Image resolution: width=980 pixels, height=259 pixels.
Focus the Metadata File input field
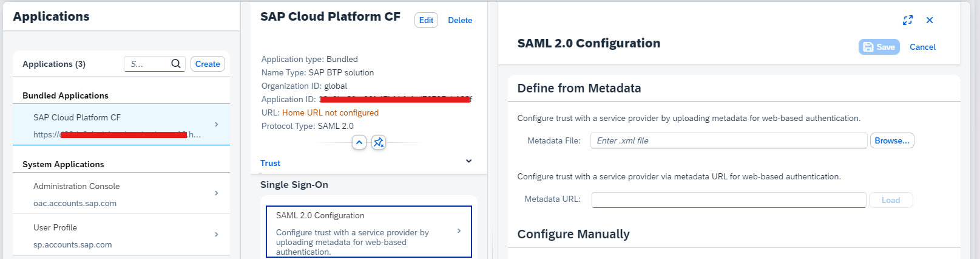pos(728,140)
